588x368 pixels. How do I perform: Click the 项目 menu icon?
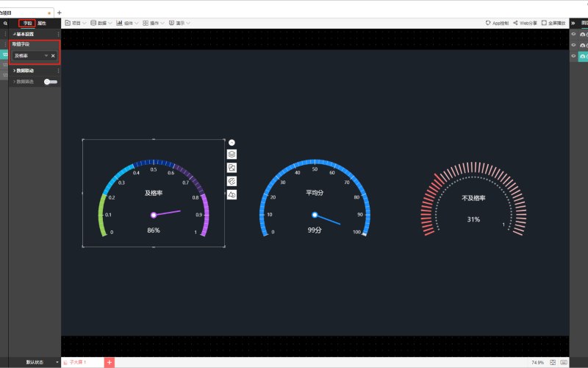(68, 23)
